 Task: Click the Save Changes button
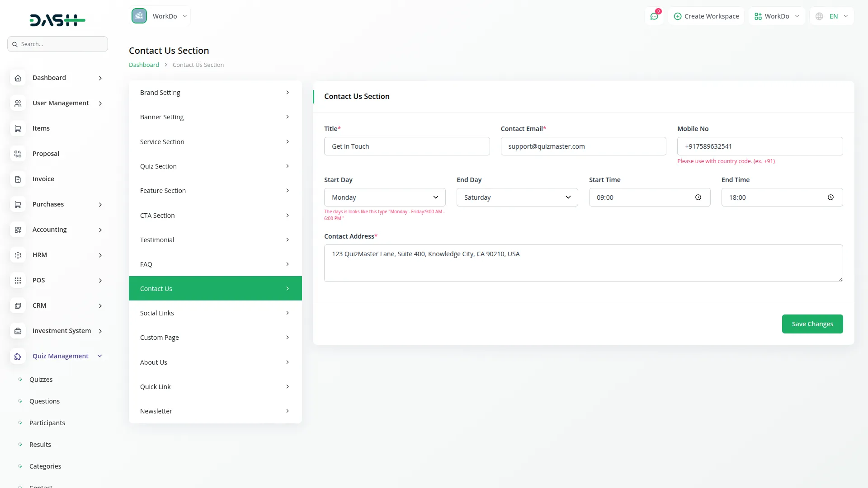click(812, 324)
